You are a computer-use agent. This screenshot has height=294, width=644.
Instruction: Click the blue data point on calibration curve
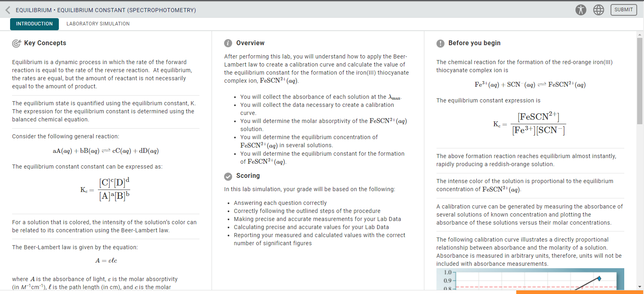(599, 278)
